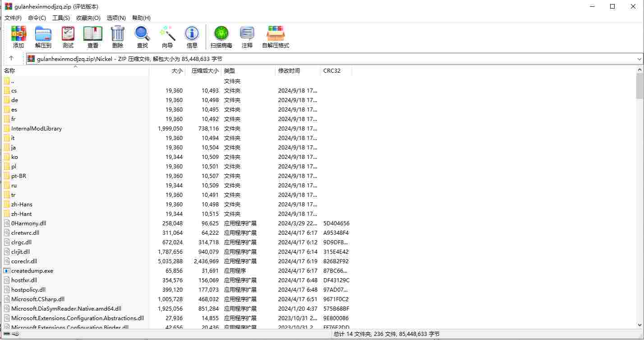Sort by CRC32 column header

[x=336, y=70]
